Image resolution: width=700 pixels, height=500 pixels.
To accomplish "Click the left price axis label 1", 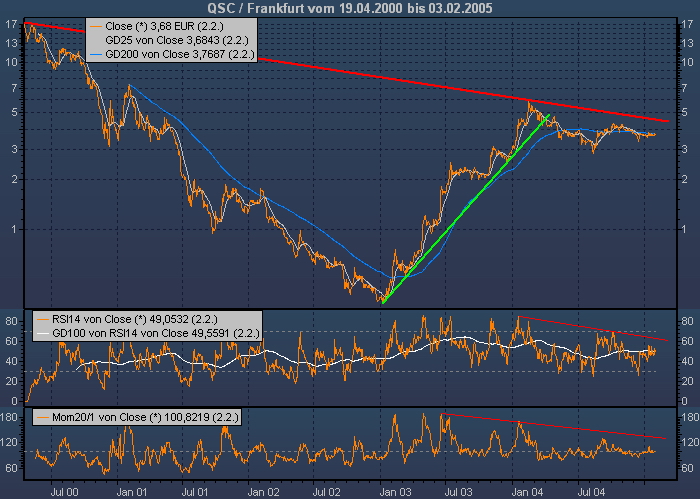I will [15, 229].
